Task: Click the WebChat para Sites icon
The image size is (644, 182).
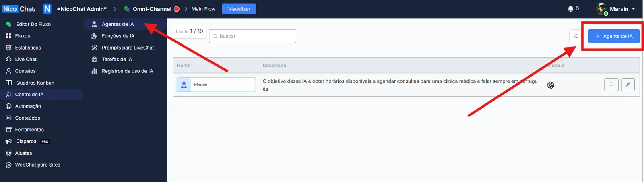Action: [x=9, y=165]
